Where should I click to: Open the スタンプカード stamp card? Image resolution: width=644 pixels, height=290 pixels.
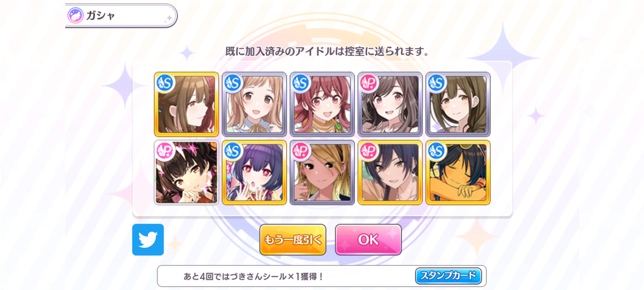pyautogui.click(x=448, y=276)
